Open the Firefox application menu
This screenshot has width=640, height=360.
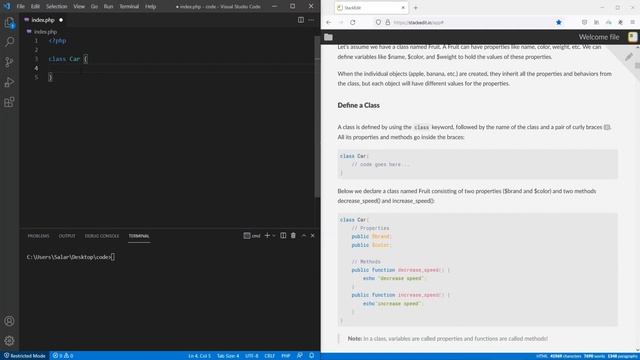click(x=633, y=22)
